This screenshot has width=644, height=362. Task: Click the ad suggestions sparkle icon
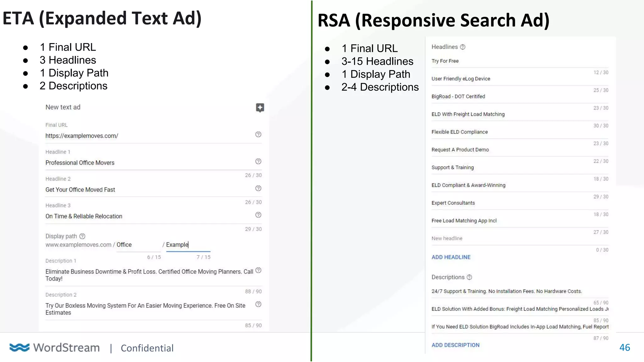click(x=260, y=108)
